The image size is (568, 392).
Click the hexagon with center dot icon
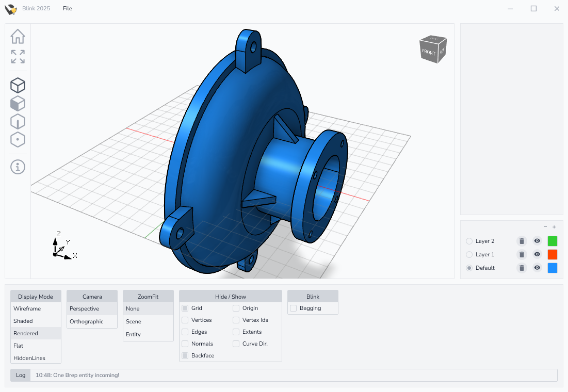(x=18, y=140)
